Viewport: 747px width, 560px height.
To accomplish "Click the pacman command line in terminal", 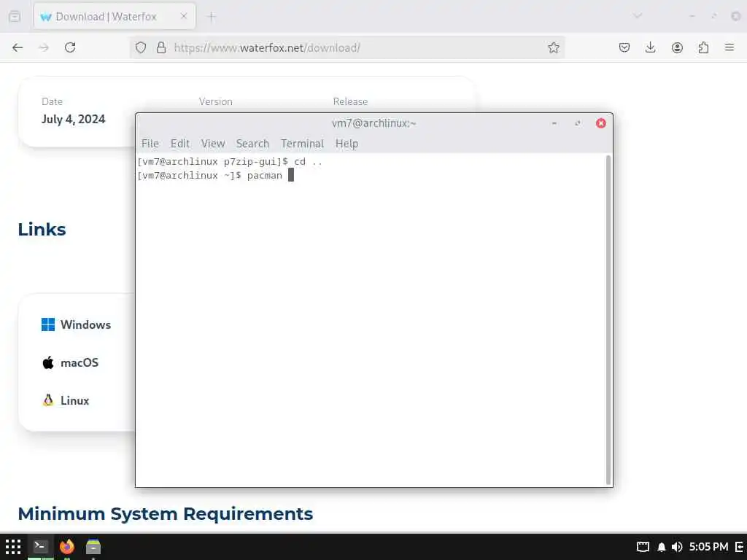I will pyautogui.click(x=215, y=175).
